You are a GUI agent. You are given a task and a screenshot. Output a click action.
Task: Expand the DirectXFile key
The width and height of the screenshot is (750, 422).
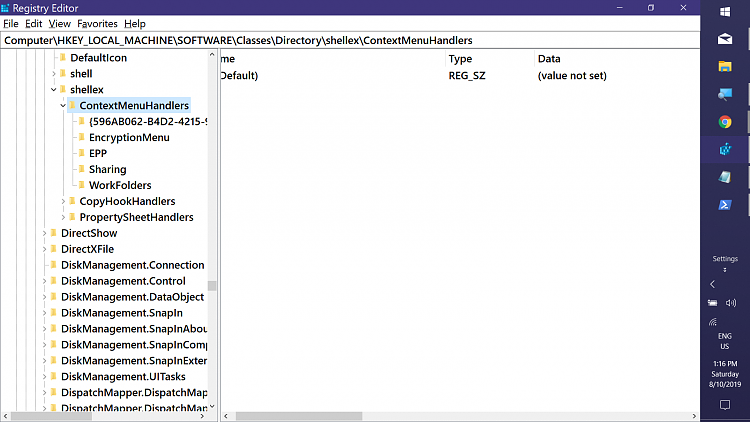[x=44, y=249]
